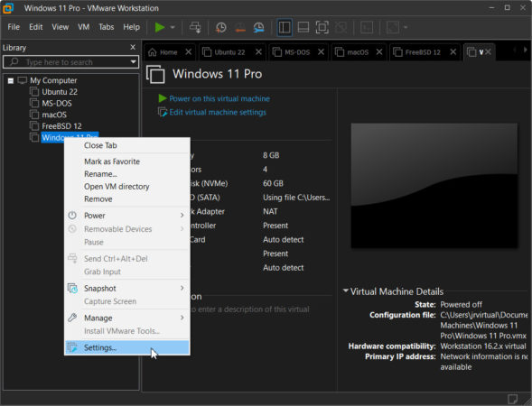Close the macOS tab
The height and width of the screenshot is (406, 532).
point(379,51)
